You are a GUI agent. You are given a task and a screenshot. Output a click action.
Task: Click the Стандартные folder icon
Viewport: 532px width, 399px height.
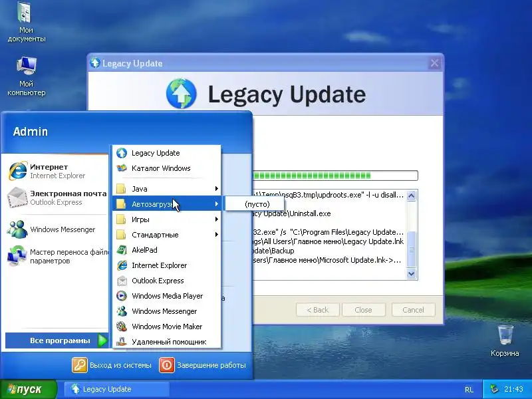(121, 235)
